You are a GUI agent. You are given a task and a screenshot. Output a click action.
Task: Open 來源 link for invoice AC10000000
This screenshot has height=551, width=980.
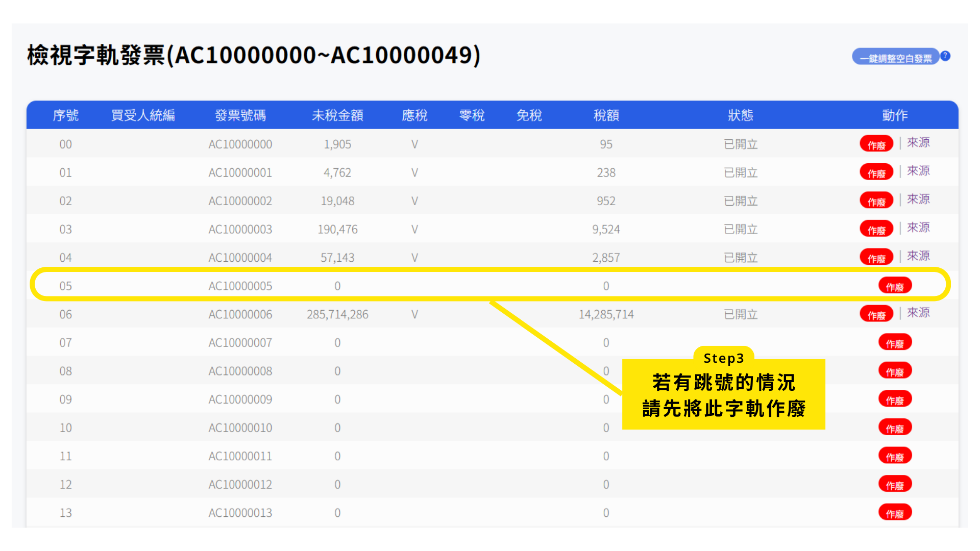pos(918,143)
